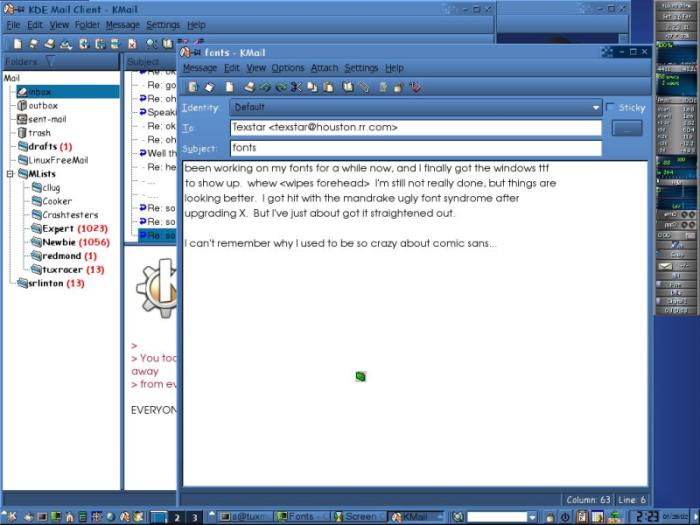This screenshot has height=525, width=700.
Task: Click the run command field on panel
Action: click(x=497, y=517)
